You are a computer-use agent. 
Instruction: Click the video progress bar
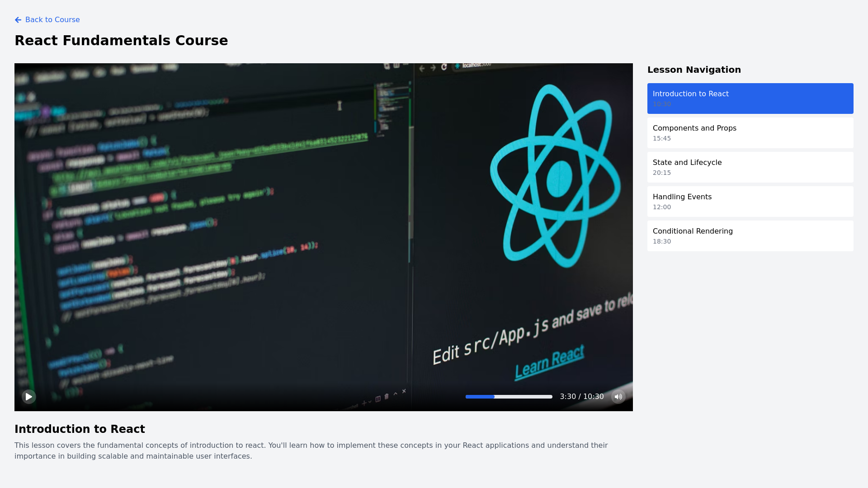[509, 397]
